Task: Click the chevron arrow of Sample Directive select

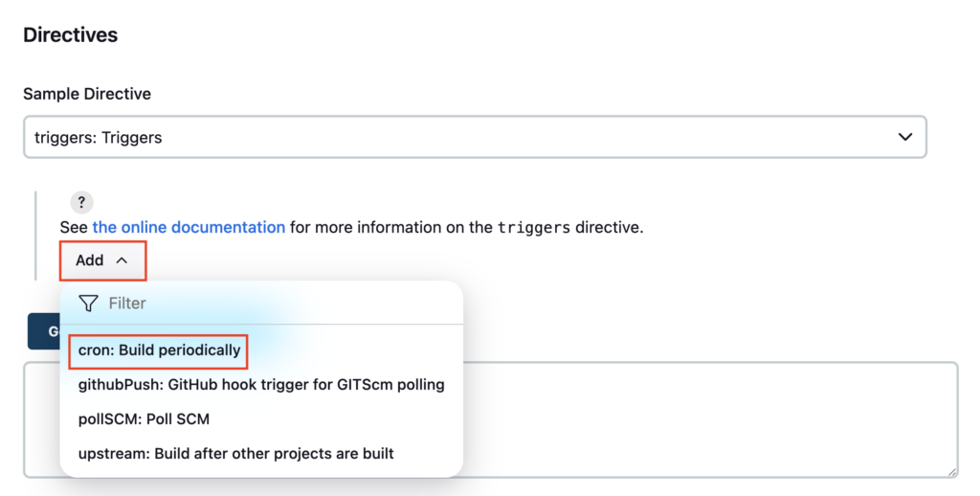Action: click(x=905, y=137)
